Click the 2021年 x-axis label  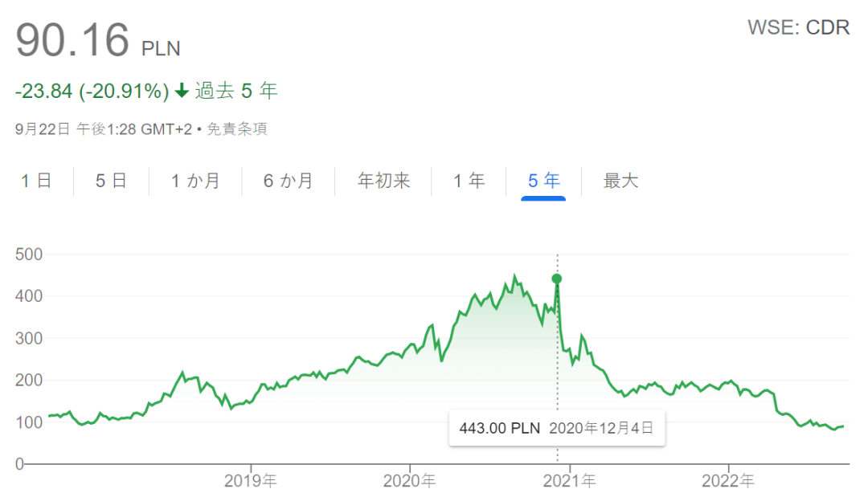(570, 481)
